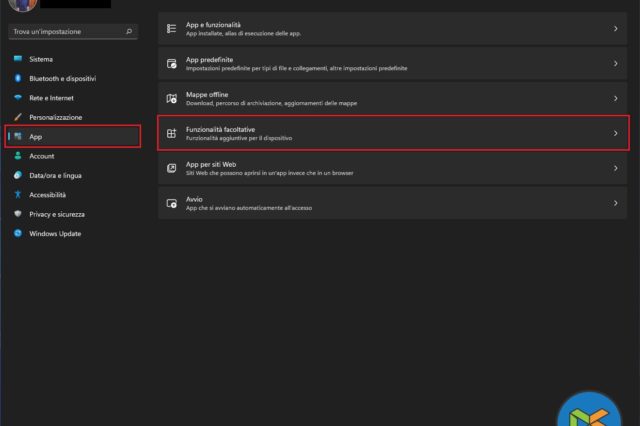Expand Avvio chevron arrow
640x426 pixels.
tap(616, 203)
